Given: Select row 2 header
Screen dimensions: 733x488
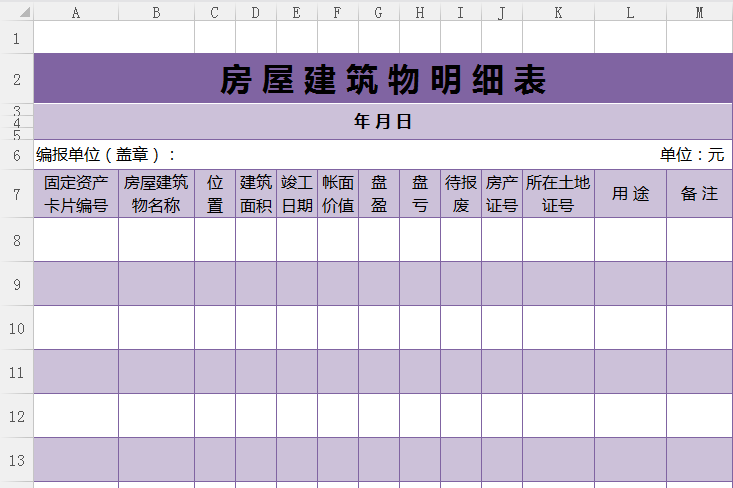Looking at the screenshot, I should pos(16,79).
